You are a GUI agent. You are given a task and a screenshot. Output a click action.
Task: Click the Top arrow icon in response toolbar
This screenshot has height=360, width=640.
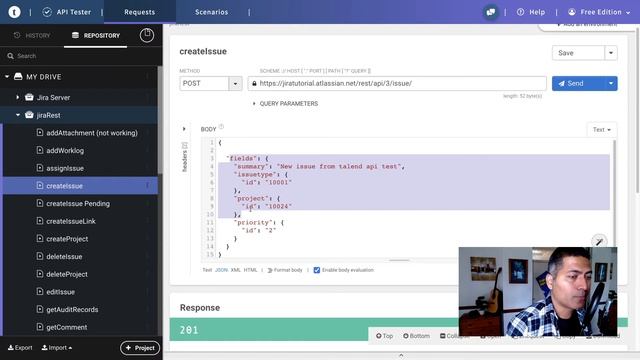point(379,336)
